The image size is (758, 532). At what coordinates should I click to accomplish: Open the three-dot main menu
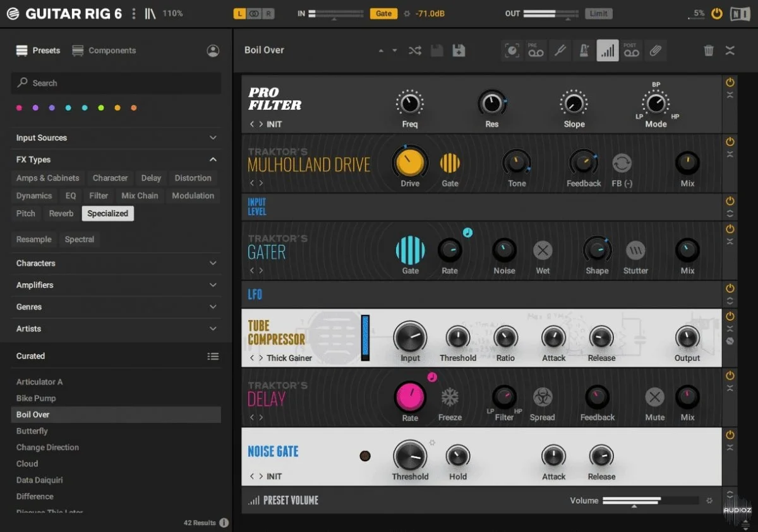(133, 13)
